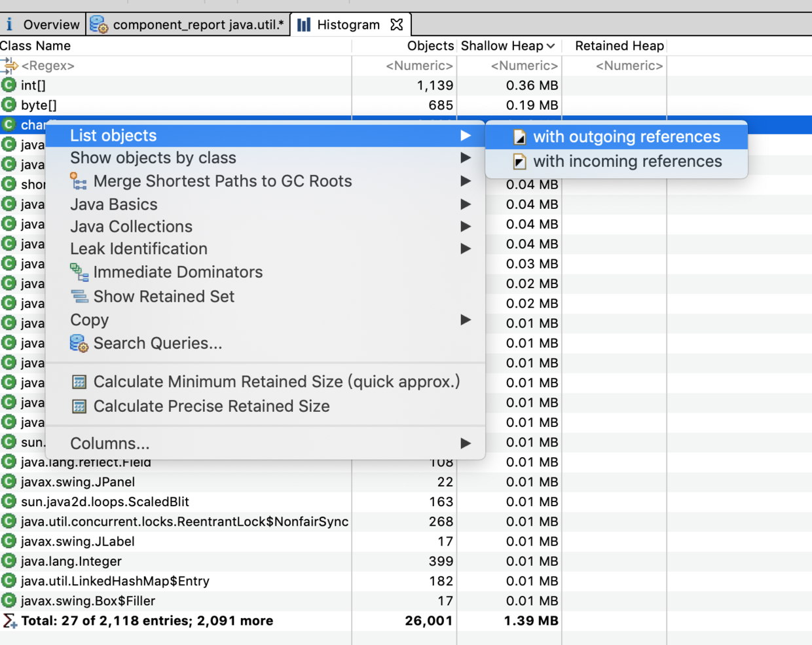The width and height of the screenshot is (812, 645).
Task: Open the Columns... submenu
Action: [265, 443]
